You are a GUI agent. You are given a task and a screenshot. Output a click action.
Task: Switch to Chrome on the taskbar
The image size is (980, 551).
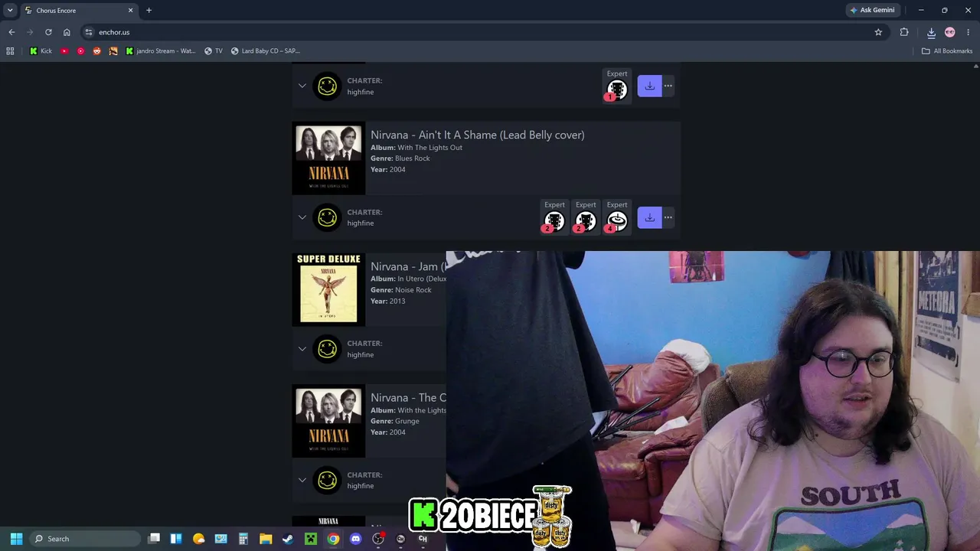click(333, 539)
